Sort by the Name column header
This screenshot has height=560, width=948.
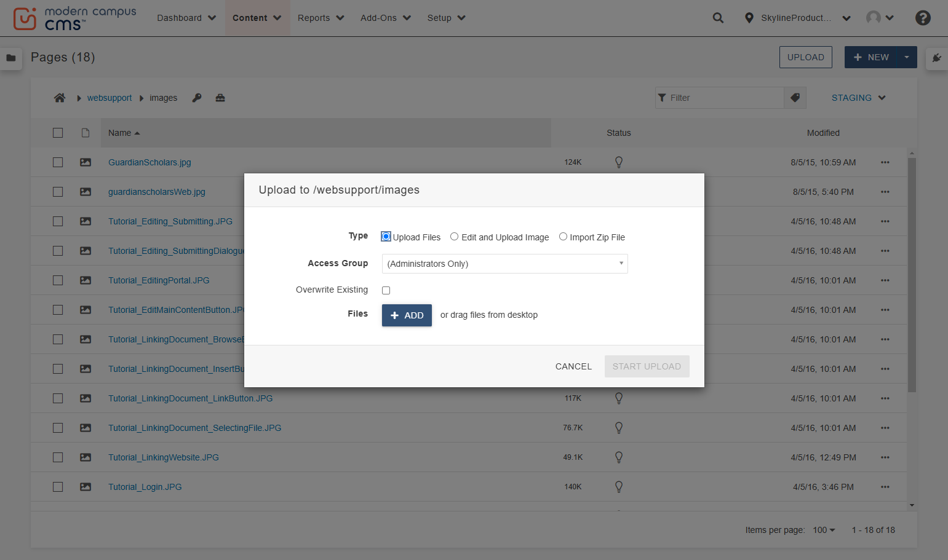point(124,133)
